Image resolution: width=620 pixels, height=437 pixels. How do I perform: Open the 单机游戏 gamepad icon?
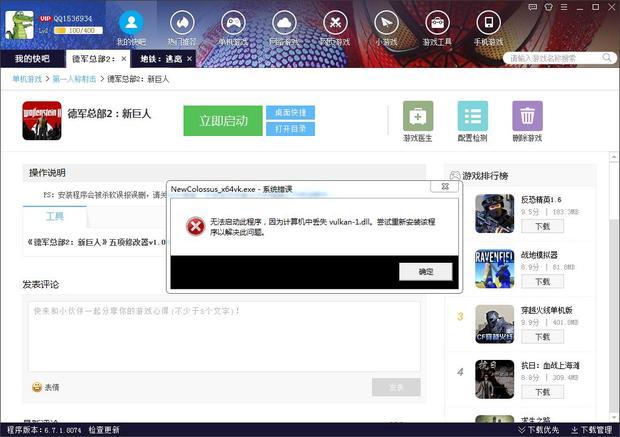point(233,23)
